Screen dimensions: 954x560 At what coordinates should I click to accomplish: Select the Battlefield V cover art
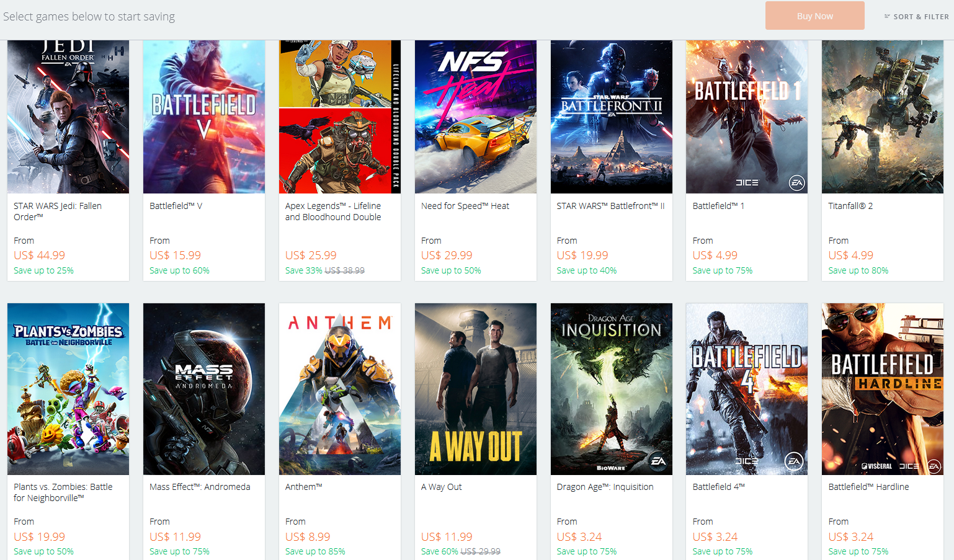[x=204, y=117]
